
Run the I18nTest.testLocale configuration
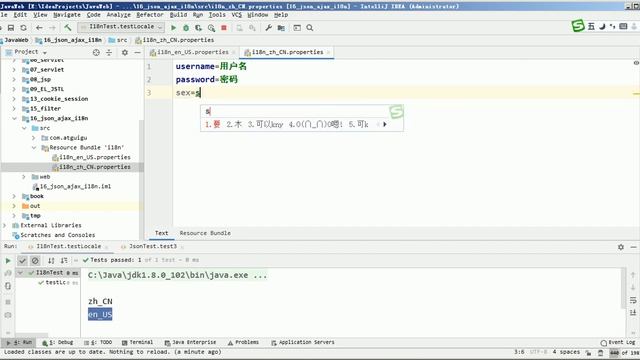coord(173,28)
